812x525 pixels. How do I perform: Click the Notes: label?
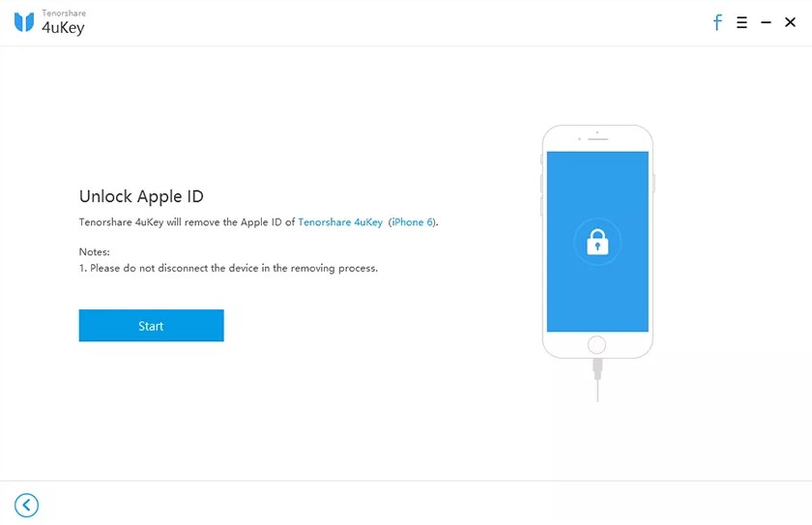pos(95,252)
